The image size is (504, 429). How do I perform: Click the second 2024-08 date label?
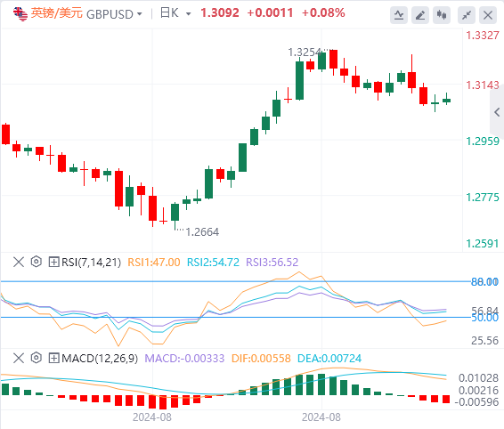[321, 417]
